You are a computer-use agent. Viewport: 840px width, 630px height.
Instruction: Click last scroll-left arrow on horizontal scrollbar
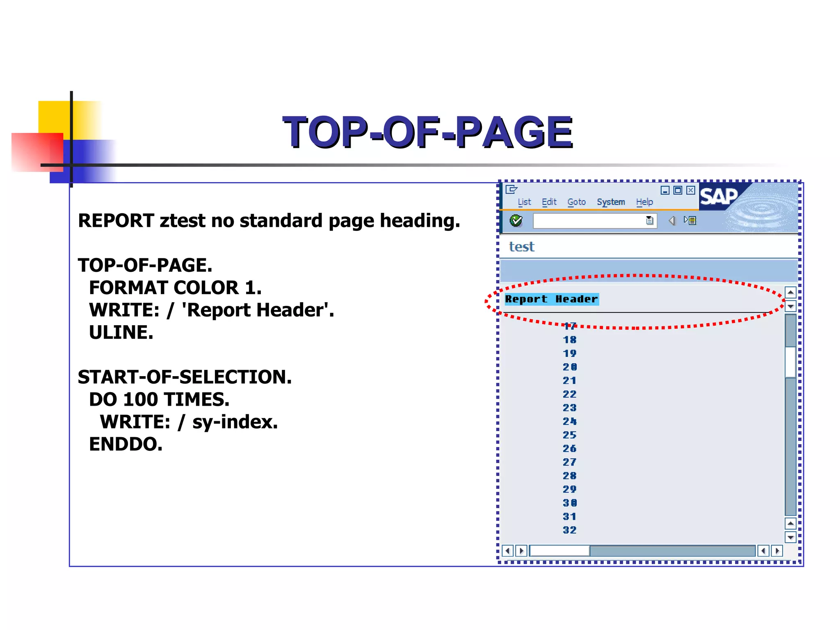(x=763, y=551)
